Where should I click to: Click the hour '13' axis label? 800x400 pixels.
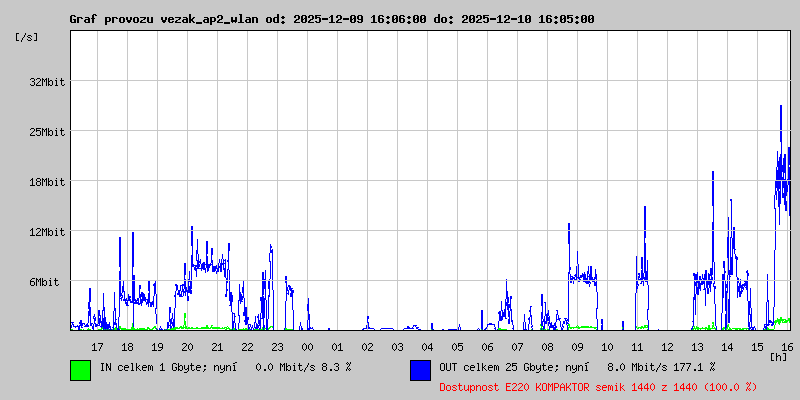pyautogui.click(x=697, y=347)
